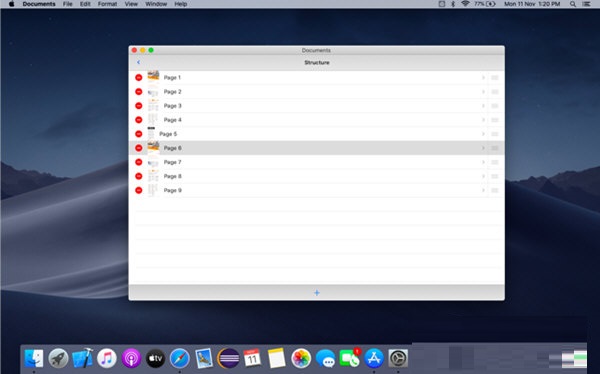This screenshot has width=600, height=374.
Task: Open the Window menu
Action: pos(156,4)
